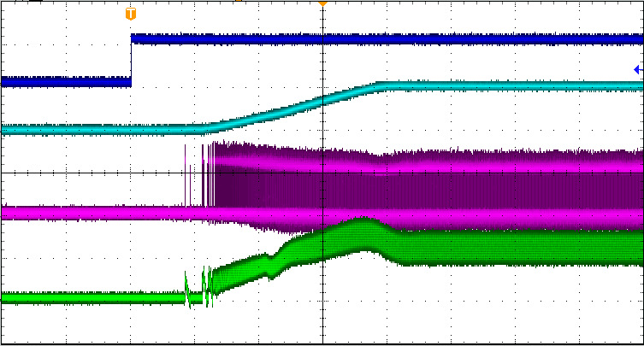644x346 pixels.
Task: Select the orange triangle at top center
Action: 322,3
